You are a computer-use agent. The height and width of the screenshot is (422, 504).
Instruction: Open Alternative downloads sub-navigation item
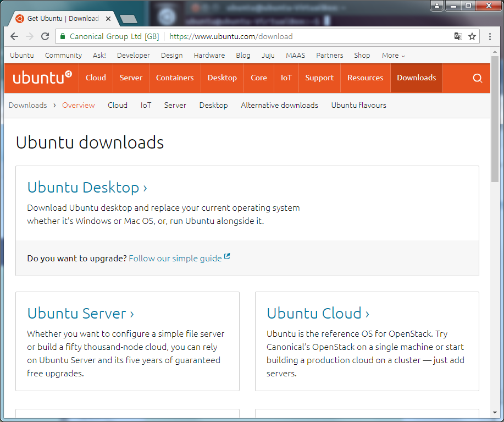[x=279, y=105]
